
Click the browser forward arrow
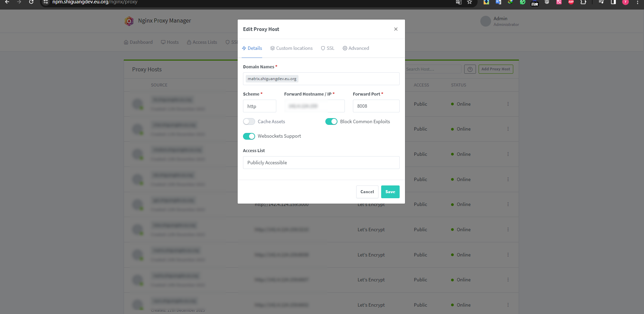pyautogui.click(x=19, y=2)
